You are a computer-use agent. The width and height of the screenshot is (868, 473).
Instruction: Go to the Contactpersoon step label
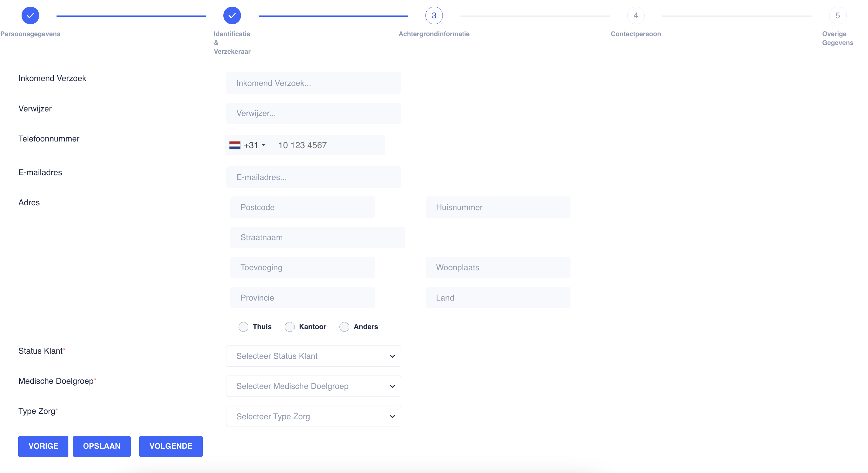[x=635, y=34]
